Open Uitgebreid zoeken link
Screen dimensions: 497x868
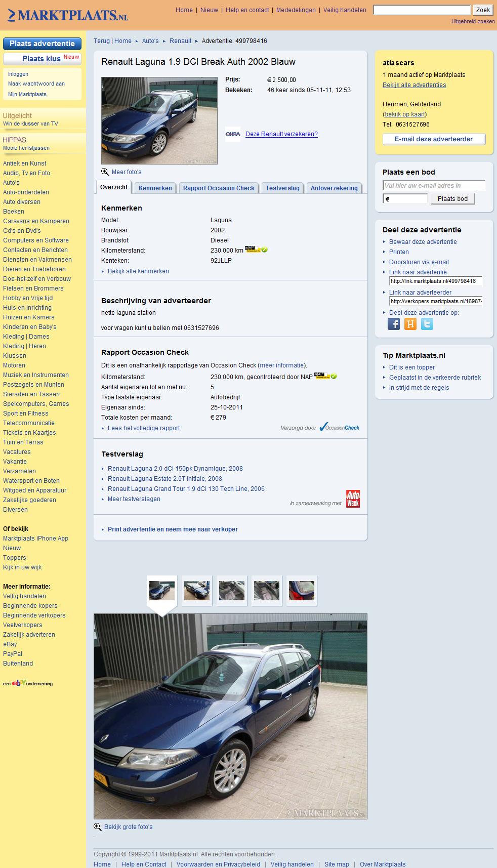pyautogui.click(x=473, y=21)
